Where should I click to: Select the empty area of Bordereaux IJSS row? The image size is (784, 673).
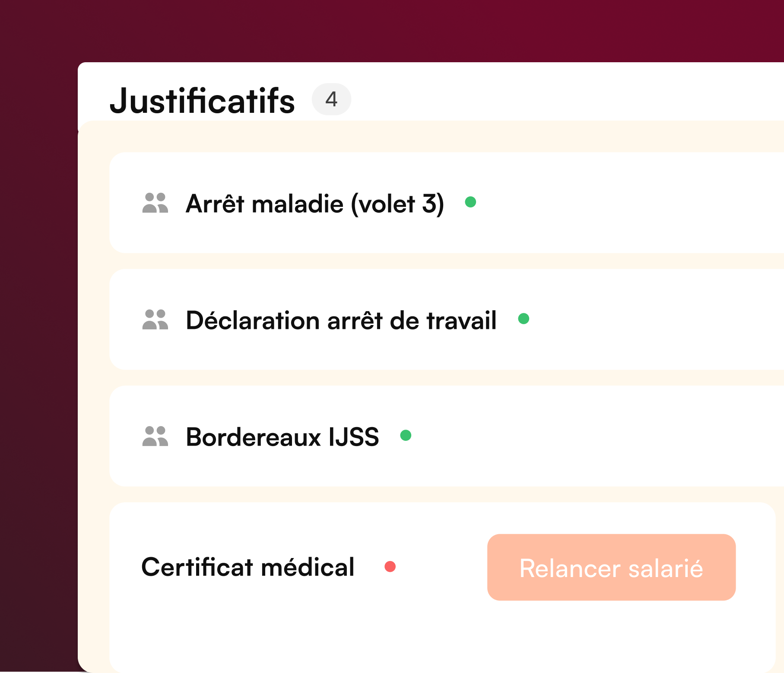(605, 436)
